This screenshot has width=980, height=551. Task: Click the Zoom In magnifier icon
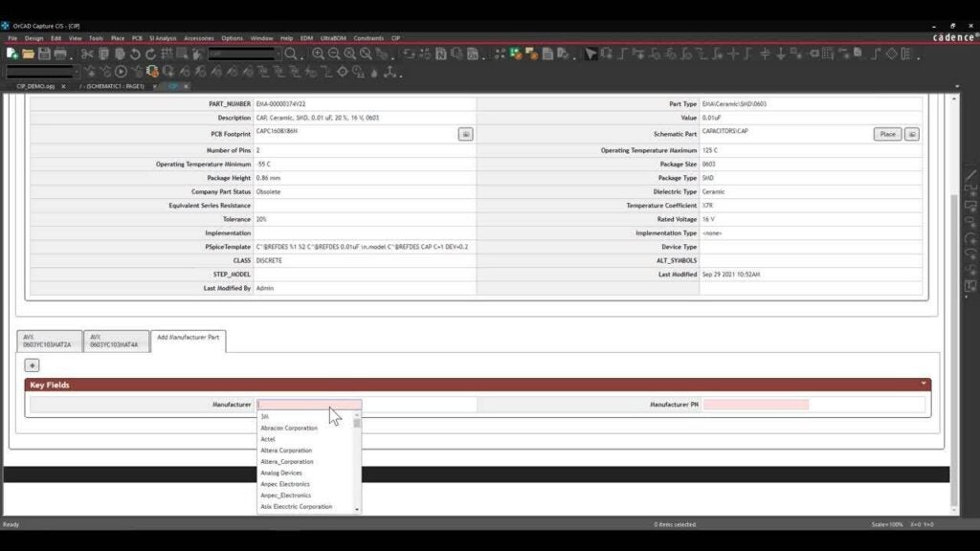318,55
